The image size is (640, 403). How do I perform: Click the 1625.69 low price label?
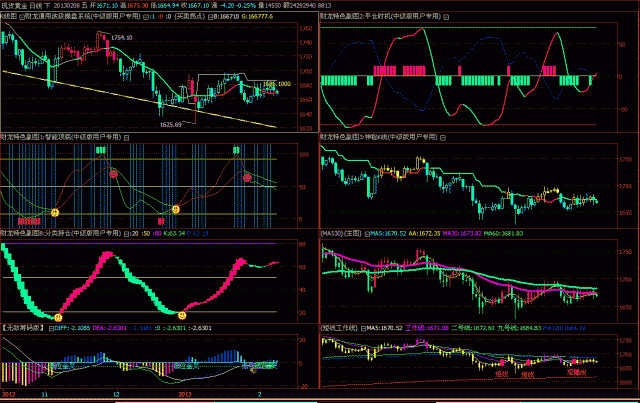pyautogui.click(x=170, y=124)
